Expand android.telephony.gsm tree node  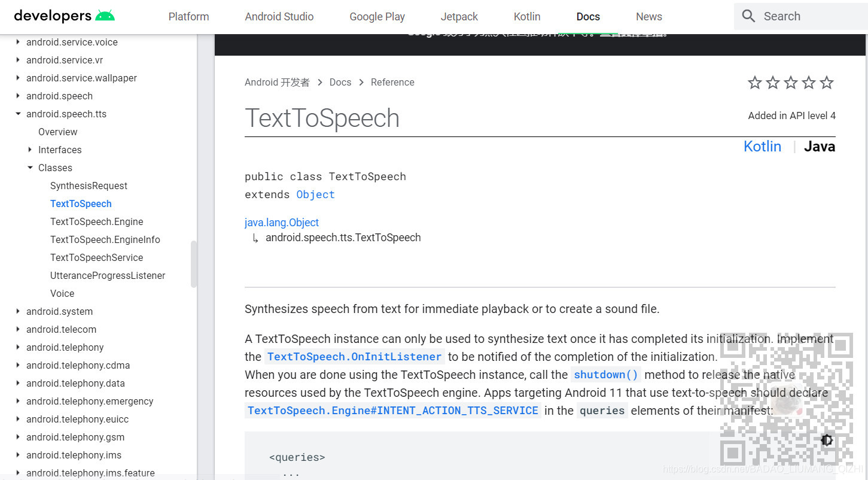pos(18,437)
